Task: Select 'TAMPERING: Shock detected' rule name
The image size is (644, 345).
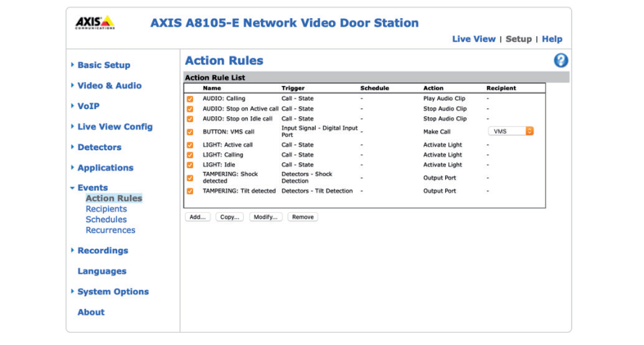Action: (x=230, y=178)
